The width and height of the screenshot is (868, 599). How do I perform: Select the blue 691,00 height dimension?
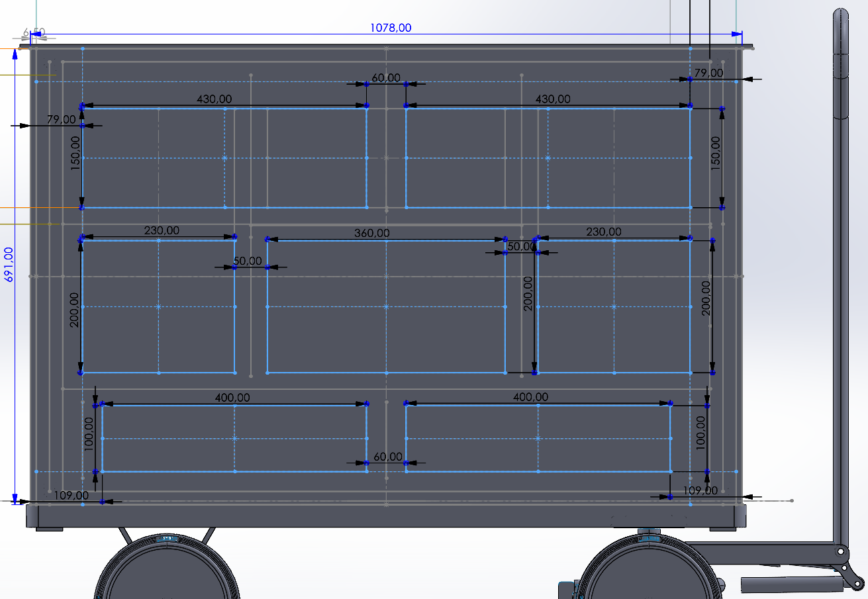tap(9, 265)
